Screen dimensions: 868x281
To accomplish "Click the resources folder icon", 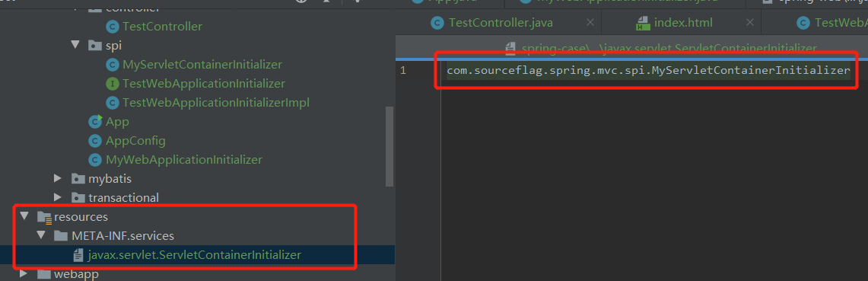I will point(44,217).
